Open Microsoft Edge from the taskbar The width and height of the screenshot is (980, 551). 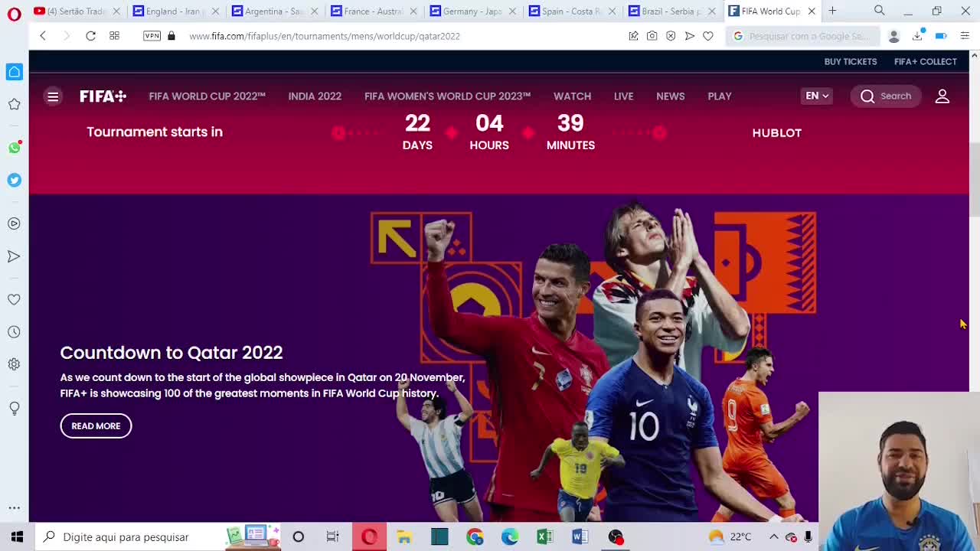509,536
